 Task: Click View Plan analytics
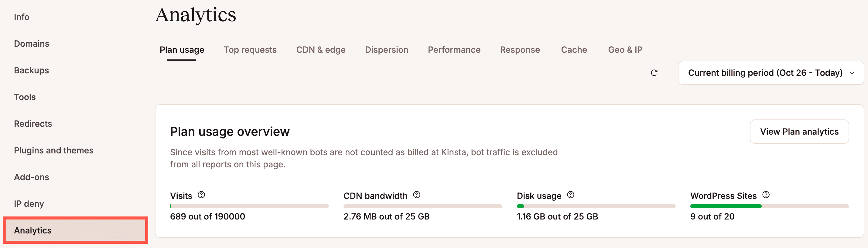pos(799,131)
